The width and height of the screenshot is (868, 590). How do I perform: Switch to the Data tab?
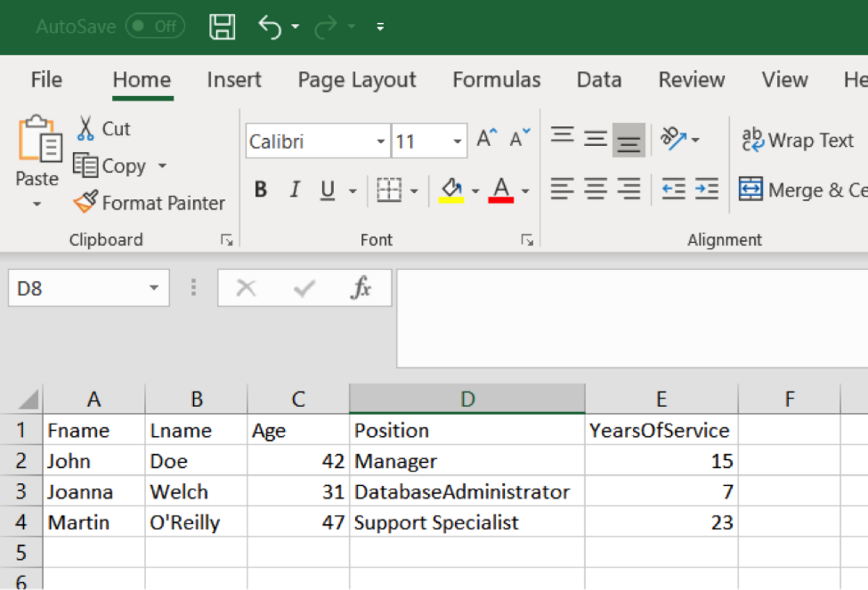(x=599, y=80)
